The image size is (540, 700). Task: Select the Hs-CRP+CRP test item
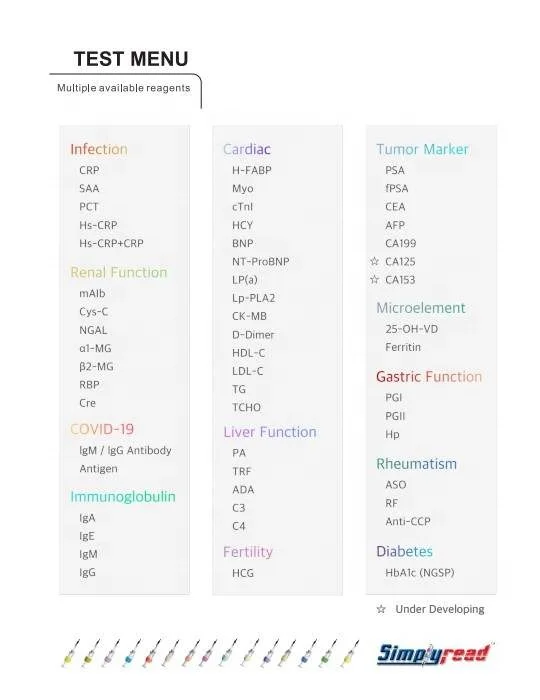(x=112, y=243)
